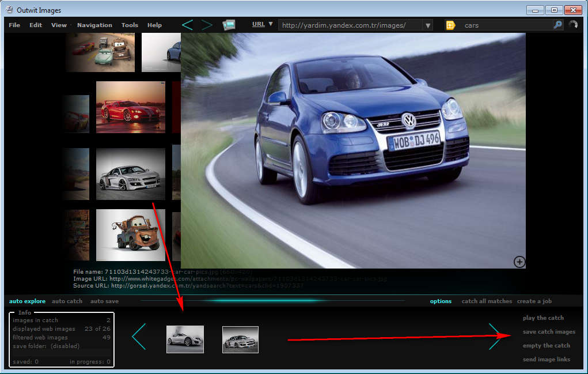
Task: Toggle auto catch mode
Action: [x=67, y=301]
